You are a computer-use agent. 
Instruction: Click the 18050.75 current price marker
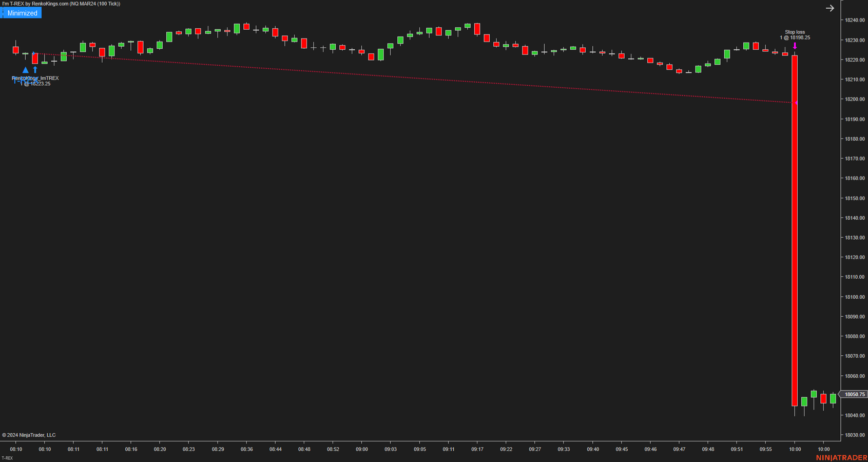(854, 395)
